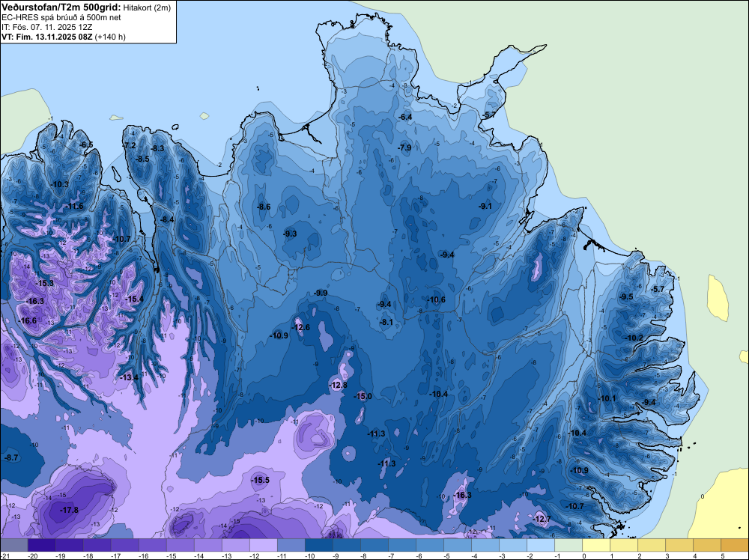Click the -10.2 temperature label
749x560 pixels.
(635, 338)
